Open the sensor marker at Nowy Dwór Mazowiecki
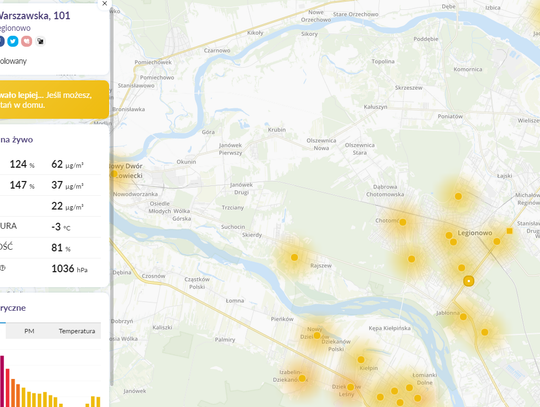The image size is (540, 407). 114,174
